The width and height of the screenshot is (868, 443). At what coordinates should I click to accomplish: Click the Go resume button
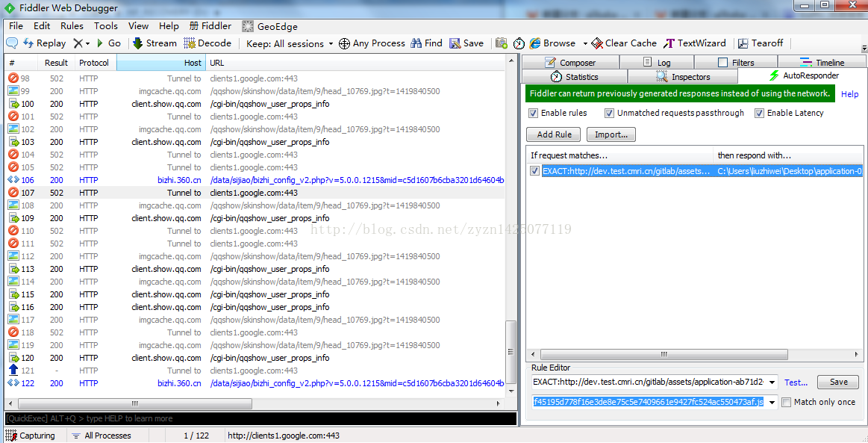point(108,43)
